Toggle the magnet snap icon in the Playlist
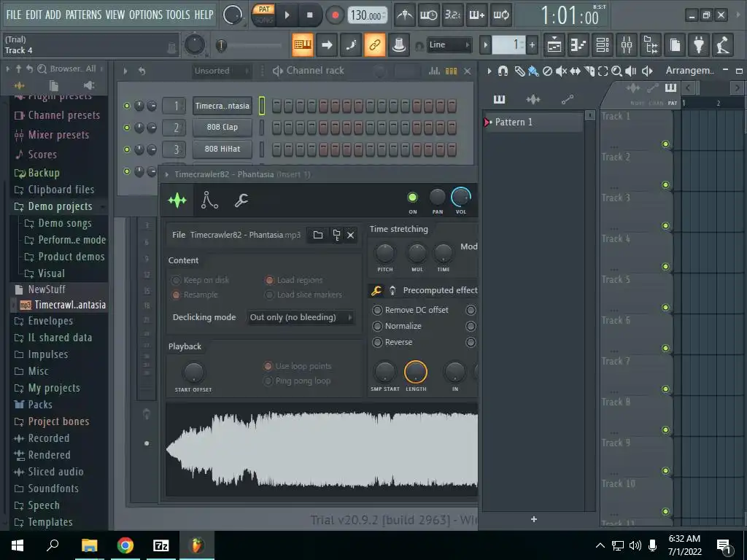Screen dimensions: 747x560 (x=503, y=71)
